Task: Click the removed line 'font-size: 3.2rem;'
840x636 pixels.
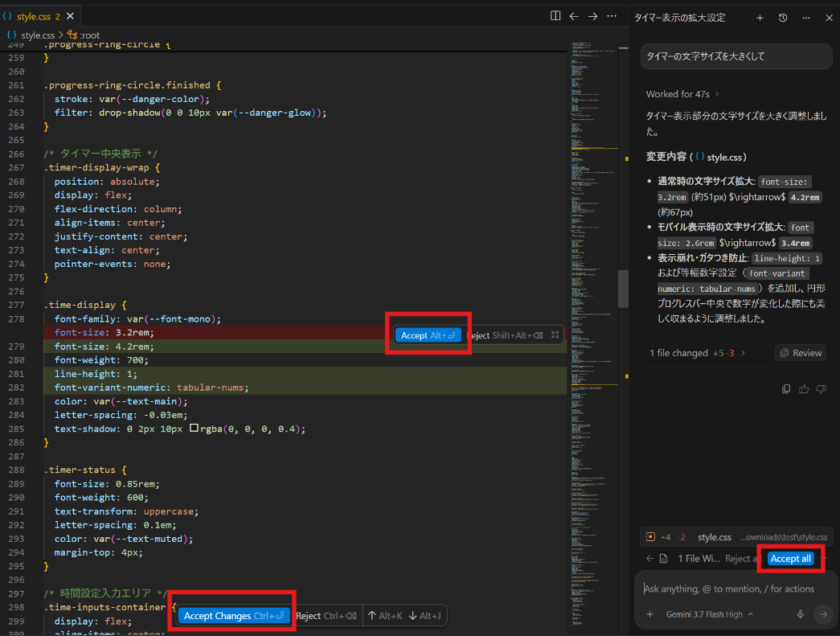Action: [x=104, y=332]
